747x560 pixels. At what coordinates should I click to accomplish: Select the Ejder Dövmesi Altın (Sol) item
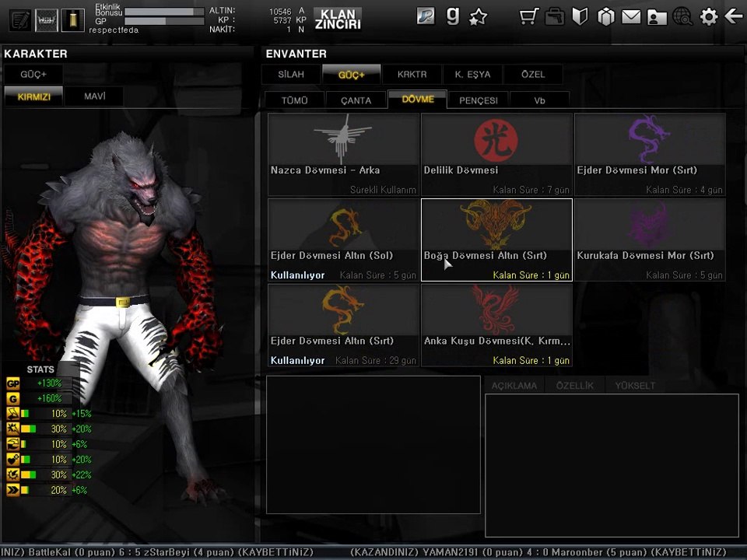[343, 240]
